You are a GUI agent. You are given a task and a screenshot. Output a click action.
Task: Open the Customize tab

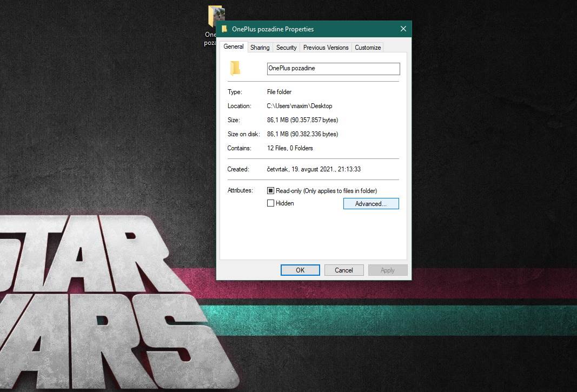(x=368, y=48)
